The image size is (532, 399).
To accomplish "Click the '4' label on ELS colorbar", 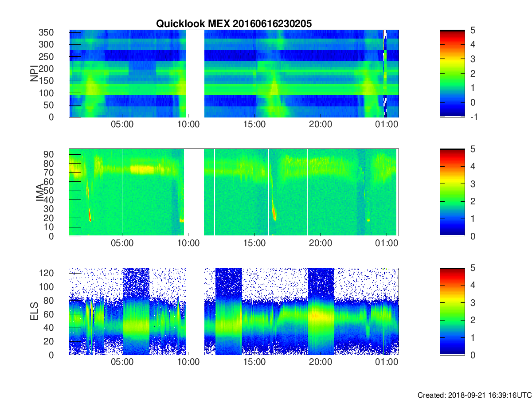I will pos(473,285).
